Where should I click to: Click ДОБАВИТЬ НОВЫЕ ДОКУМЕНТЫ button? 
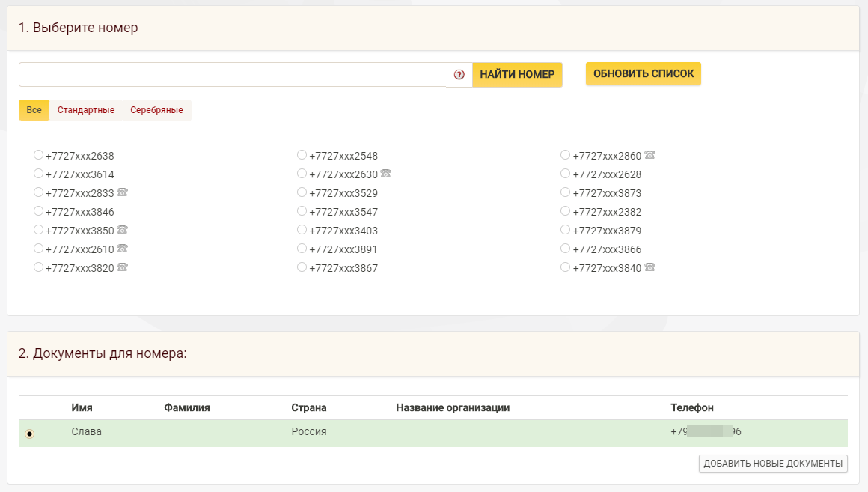coord(773,464)
